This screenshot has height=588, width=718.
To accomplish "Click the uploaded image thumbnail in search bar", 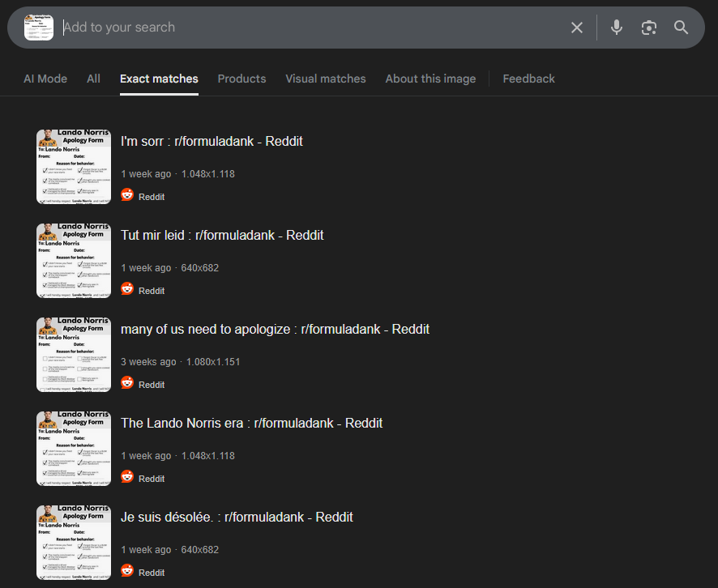I will pos(39,28).
